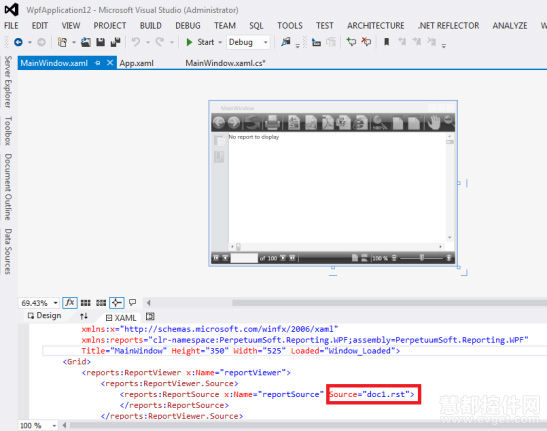Click the New Project toolbar icon
Image resolution: width=547 pixels, height=431 pixels.
click(62, 42)
